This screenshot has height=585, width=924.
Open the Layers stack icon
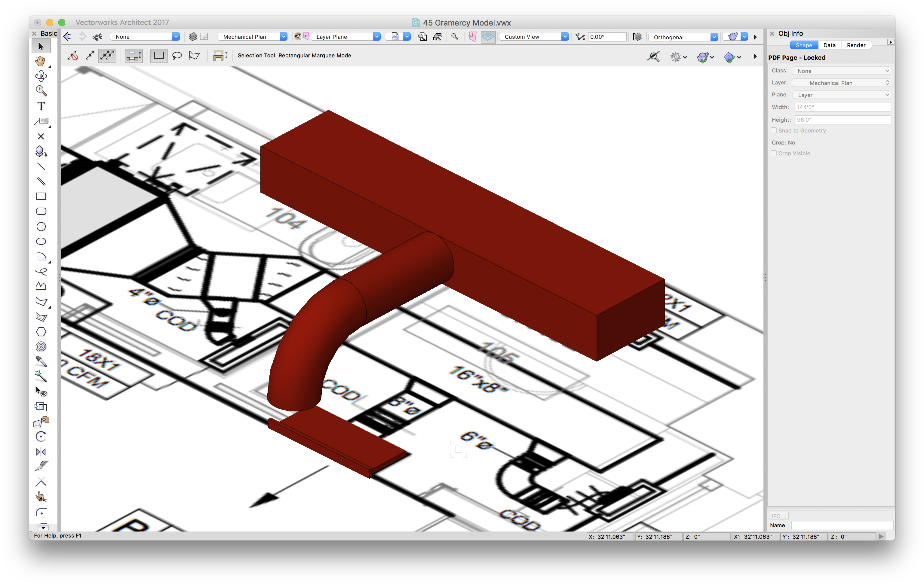[193, 37]
